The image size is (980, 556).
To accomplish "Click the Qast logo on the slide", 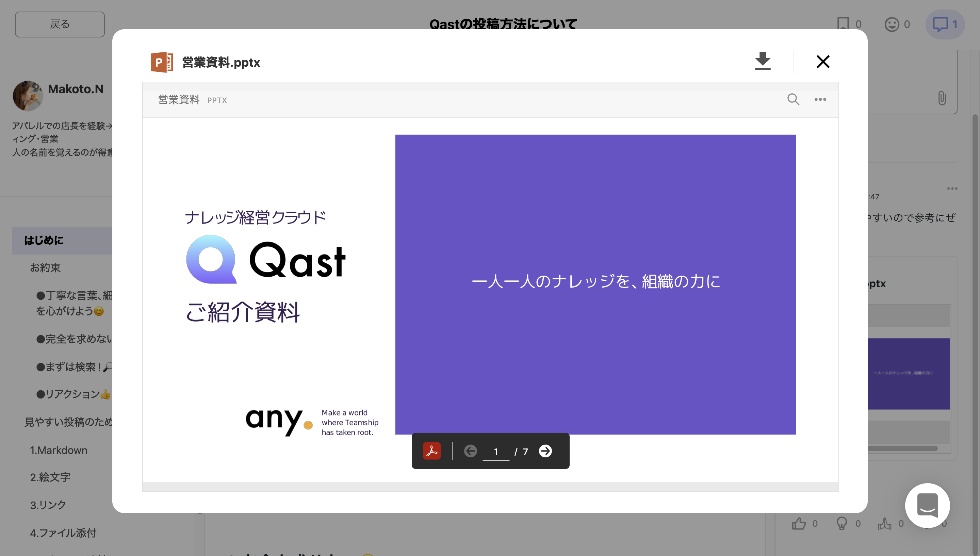I will (x=266, y=260).
